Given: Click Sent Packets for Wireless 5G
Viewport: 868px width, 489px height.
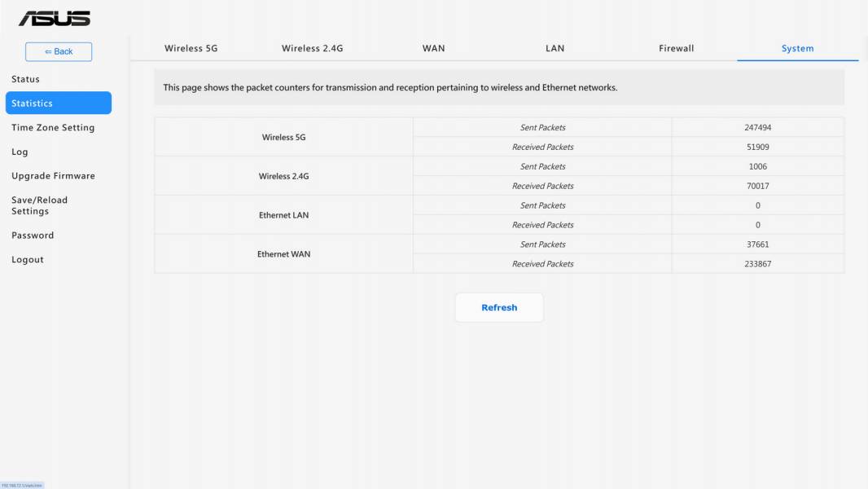Looking at the screenshot, I should pos(542,127).
